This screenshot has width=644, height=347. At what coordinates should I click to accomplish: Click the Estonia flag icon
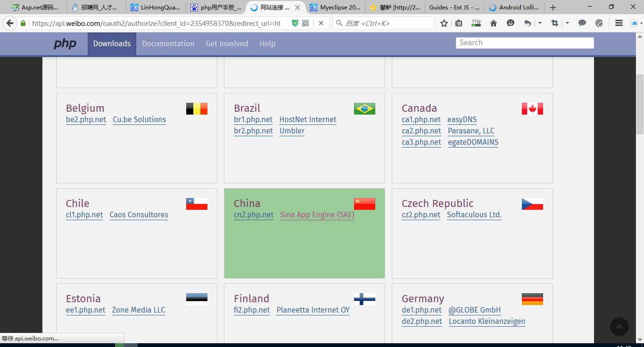coord(197,299)
